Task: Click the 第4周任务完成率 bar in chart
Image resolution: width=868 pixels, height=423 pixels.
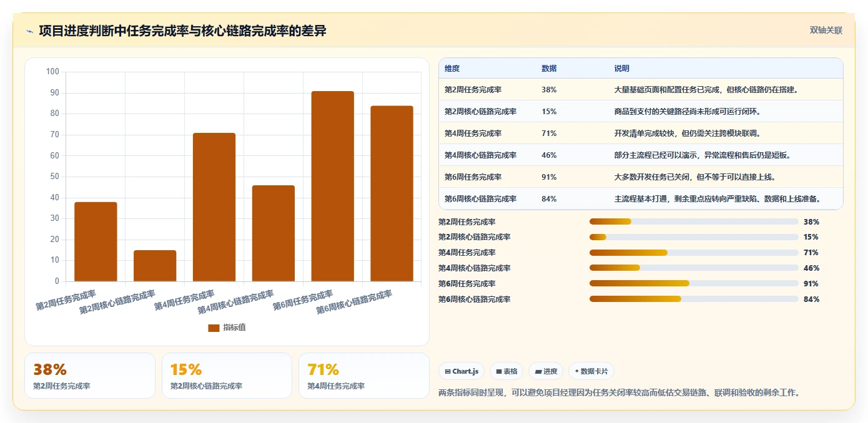Action: click(214, 207)
